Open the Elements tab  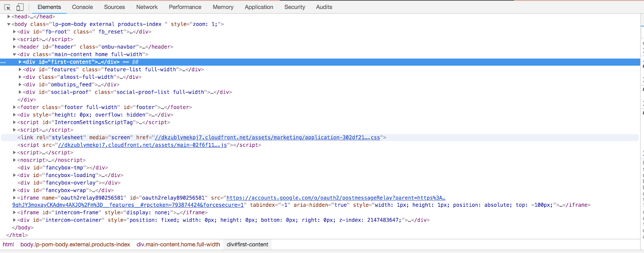tap(49, 7)
